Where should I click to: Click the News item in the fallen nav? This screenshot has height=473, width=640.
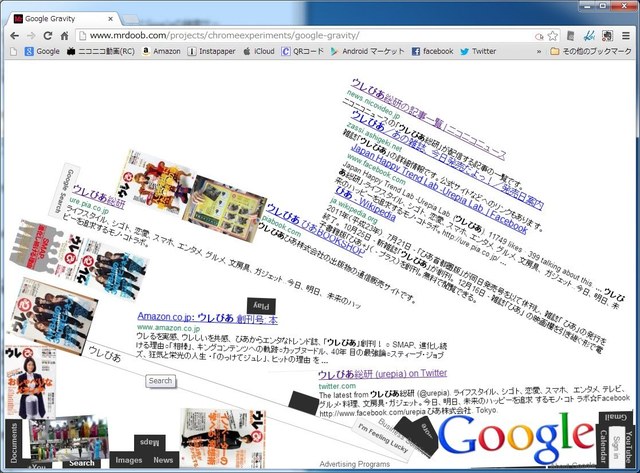pyautogui.click(x=163, y=460)
